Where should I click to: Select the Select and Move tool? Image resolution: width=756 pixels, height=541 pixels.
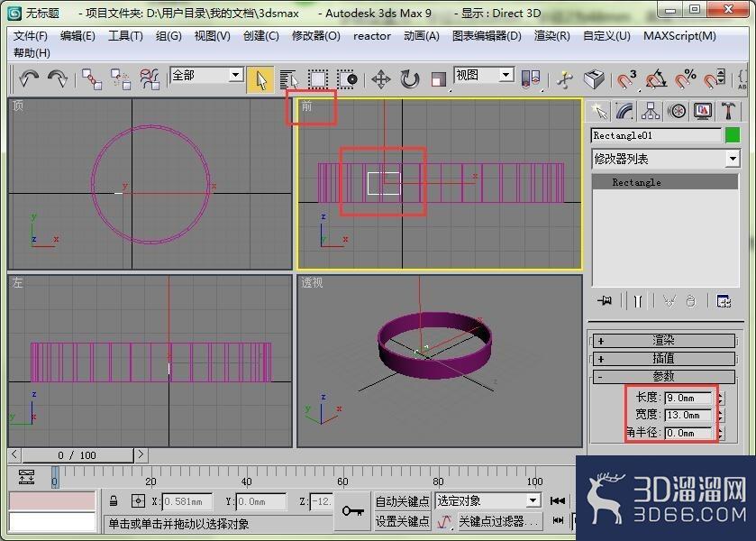(381, 79)
